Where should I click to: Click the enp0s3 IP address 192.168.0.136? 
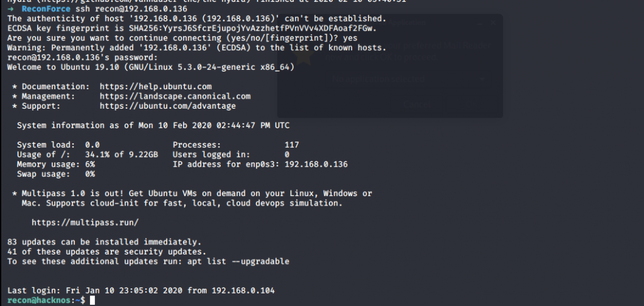click(316, 165)
